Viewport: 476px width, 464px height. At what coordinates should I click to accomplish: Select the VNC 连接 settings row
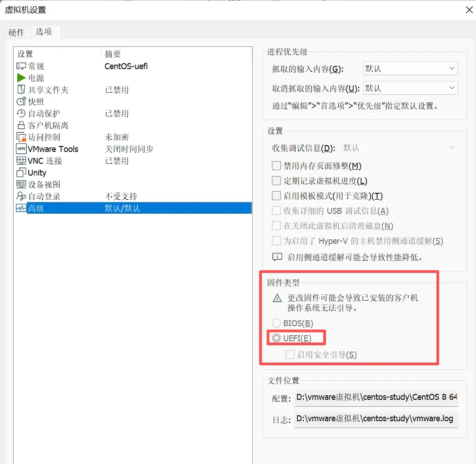coord(134,161)
